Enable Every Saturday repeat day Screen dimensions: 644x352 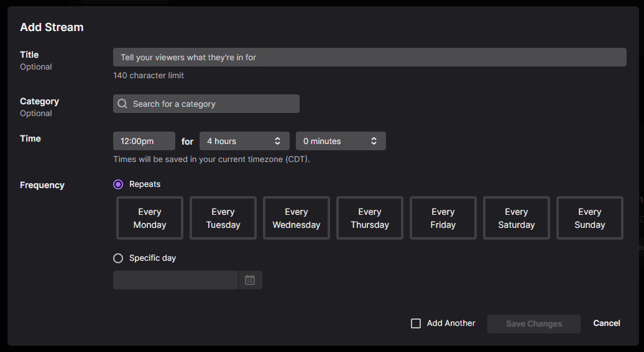click(517, 218)
